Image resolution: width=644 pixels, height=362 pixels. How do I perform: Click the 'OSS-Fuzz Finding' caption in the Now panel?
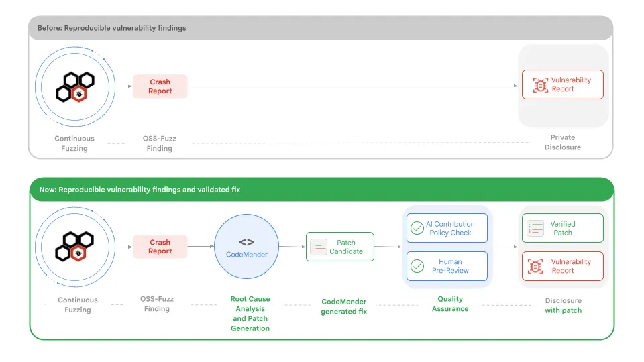tap(157, 304)
